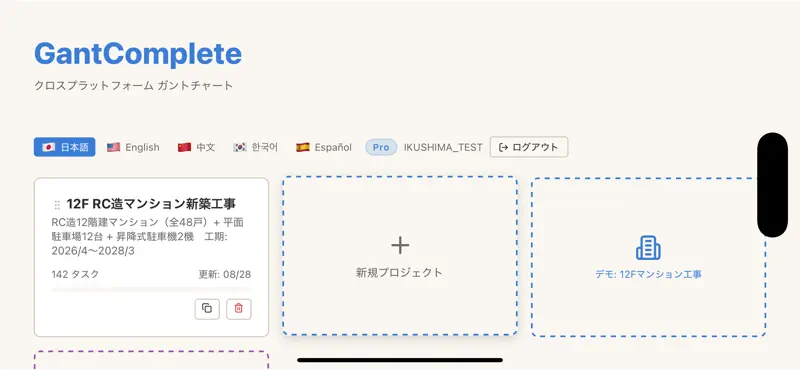
Task: Open the demo building icon
Action: pyautogui.click(x=648, y=248)
